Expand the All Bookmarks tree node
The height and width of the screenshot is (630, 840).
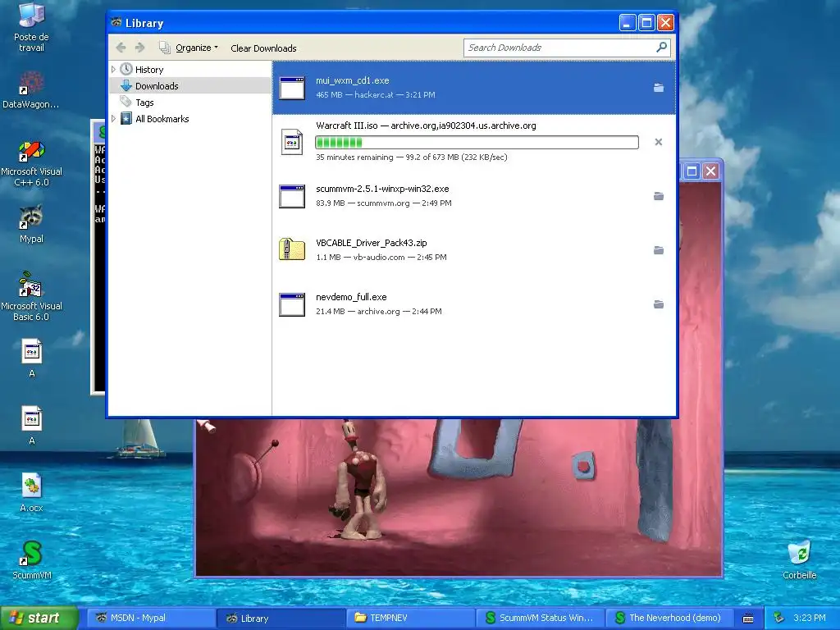[113, 119]
